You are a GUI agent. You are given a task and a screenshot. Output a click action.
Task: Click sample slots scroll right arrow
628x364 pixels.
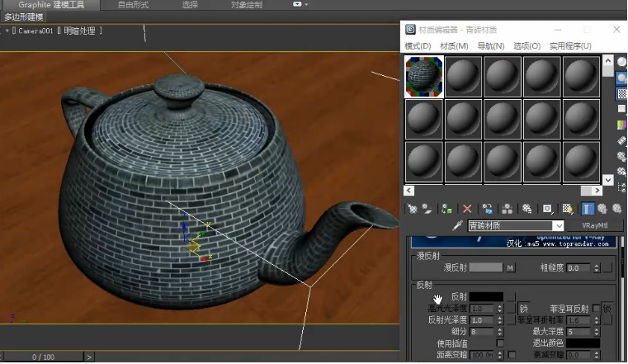coord(597,191)
